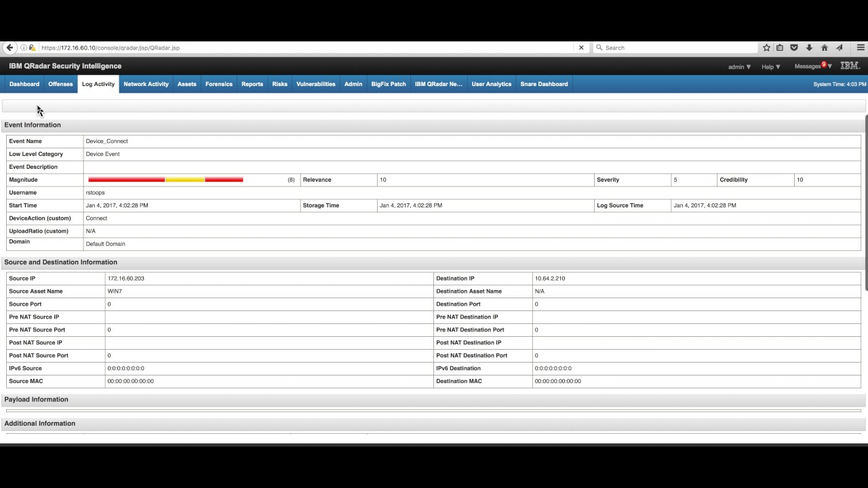Open the BigFix Patch tab
Image resolution: width=868 pixels, height=488 pixels.
(389, 84)
